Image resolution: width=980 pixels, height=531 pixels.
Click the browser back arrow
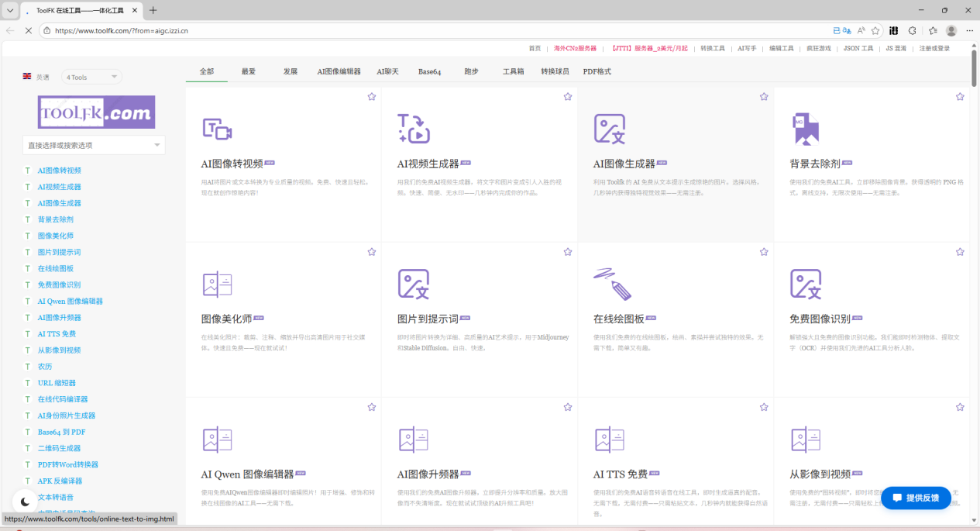10,31
